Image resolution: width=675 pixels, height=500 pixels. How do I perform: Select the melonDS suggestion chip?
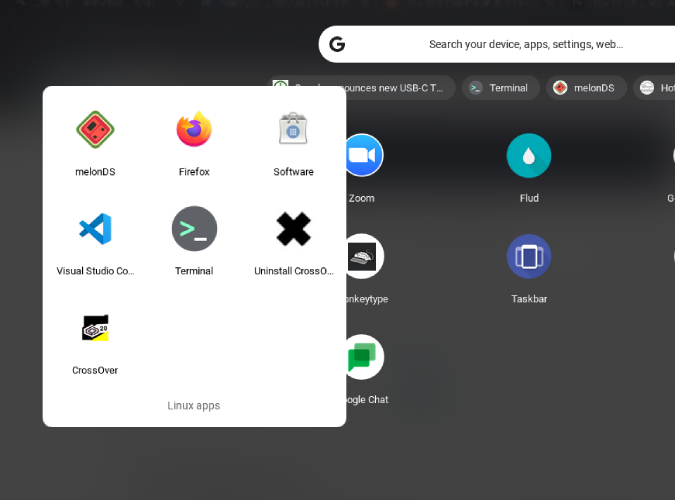point(586,88)
